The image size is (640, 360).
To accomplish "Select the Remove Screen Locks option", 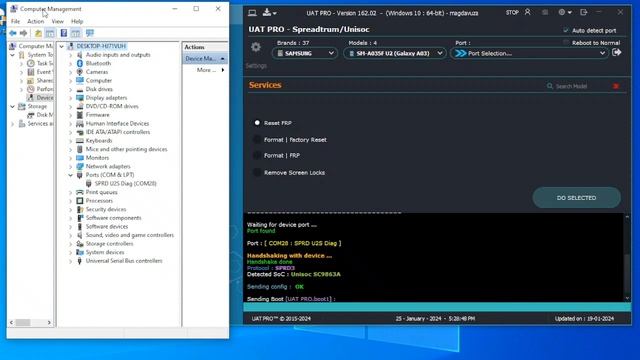I will pos(257,173).
